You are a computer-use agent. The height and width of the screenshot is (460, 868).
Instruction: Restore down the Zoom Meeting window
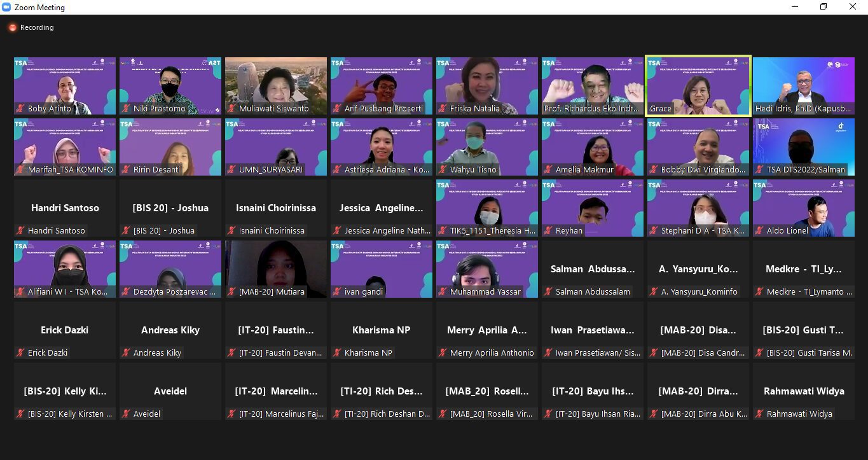click(823, 7)
